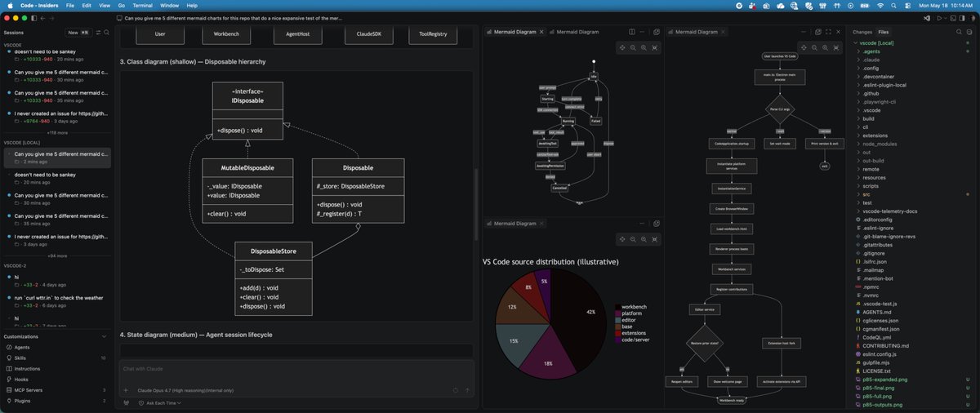
Task: Collapse all in the Files panel
Action: (971, 32)
